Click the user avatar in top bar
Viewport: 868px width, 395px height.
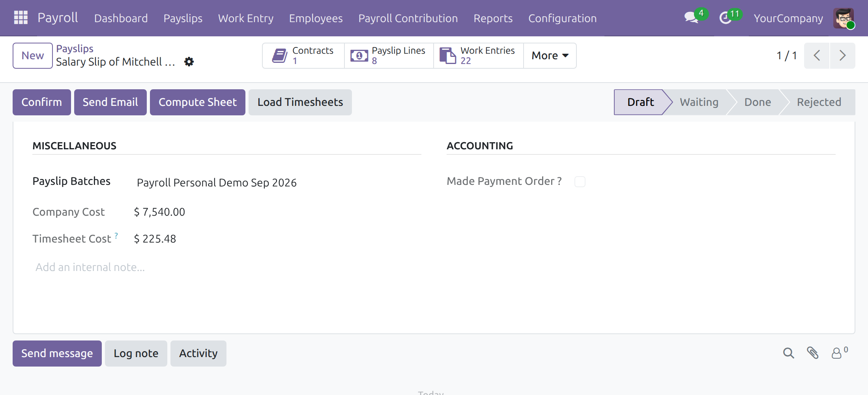844,18
